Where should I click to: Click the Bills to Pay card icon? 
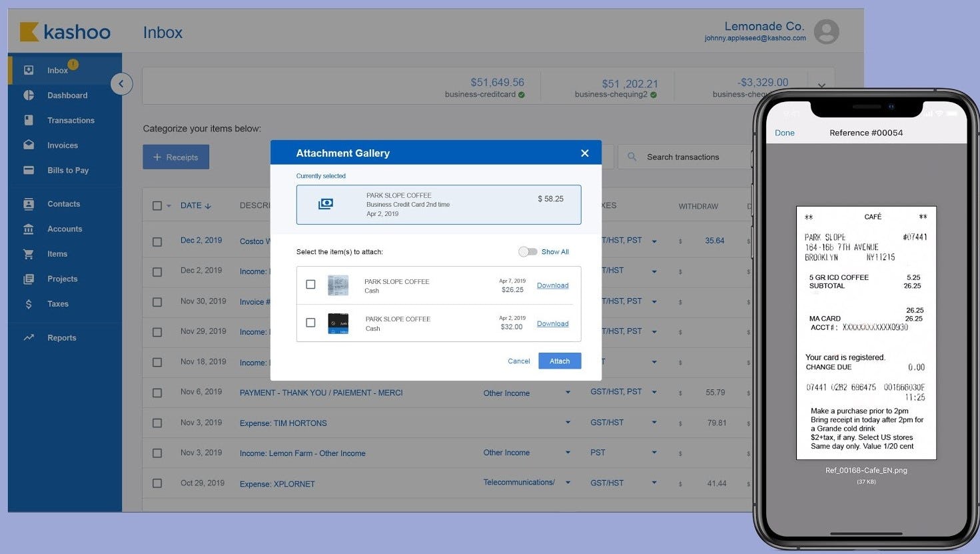pyautogui.click(x=29, y=170)
